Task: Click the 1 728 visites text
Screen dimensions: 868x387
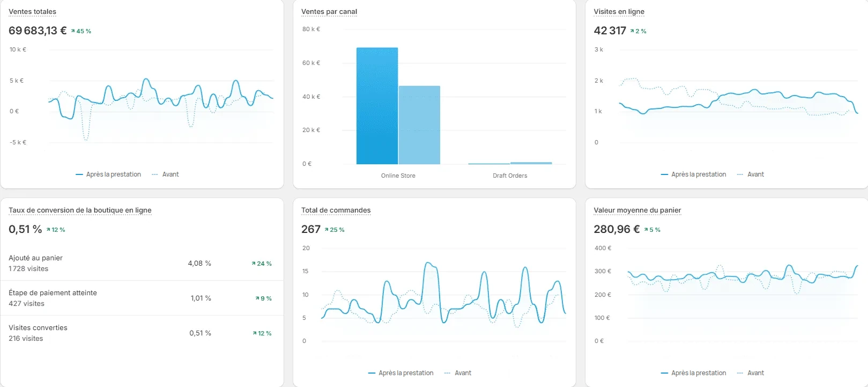Action: point(28,268)
